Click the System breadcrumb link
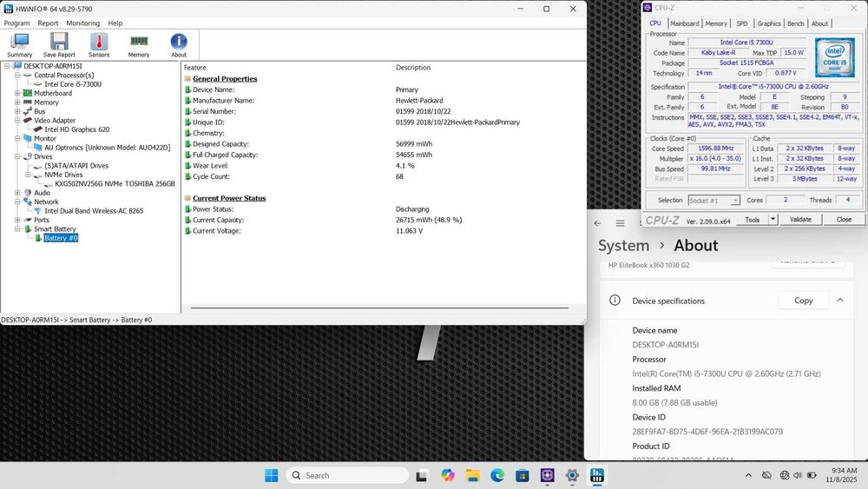868x489 pixels. 623,245
